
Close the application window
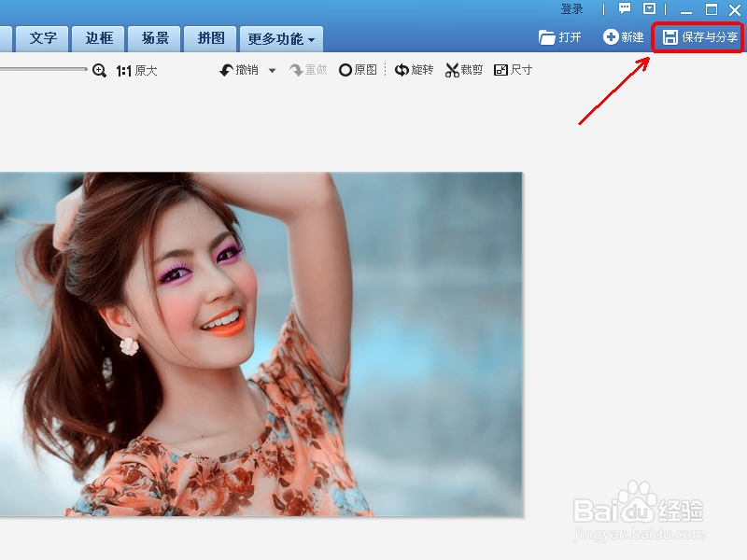pyautogui.click(x=735, y=9)
